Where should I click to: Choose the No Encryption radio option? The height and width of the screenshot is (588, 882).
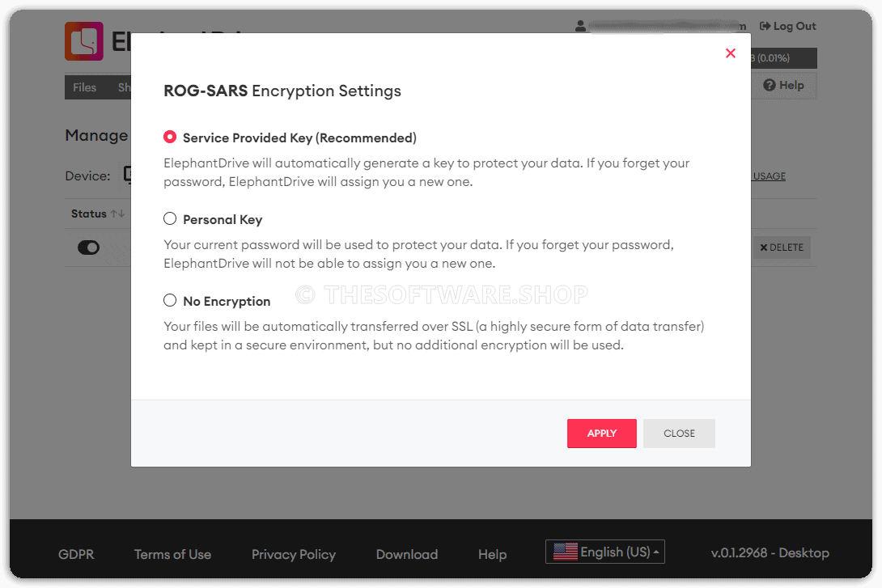point(170,300)
